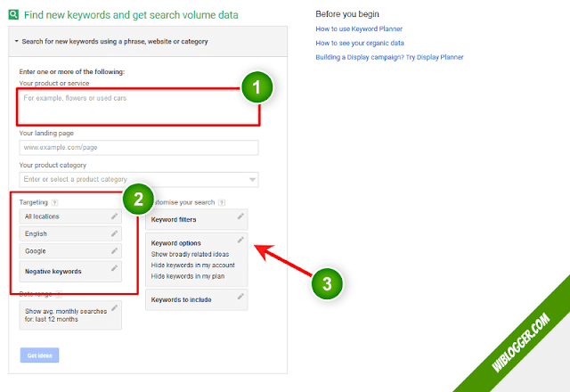Open the Keyword options panel
The width and height of the screenshot is (570, 392).
pyautogui.click(x=197, y=259)
